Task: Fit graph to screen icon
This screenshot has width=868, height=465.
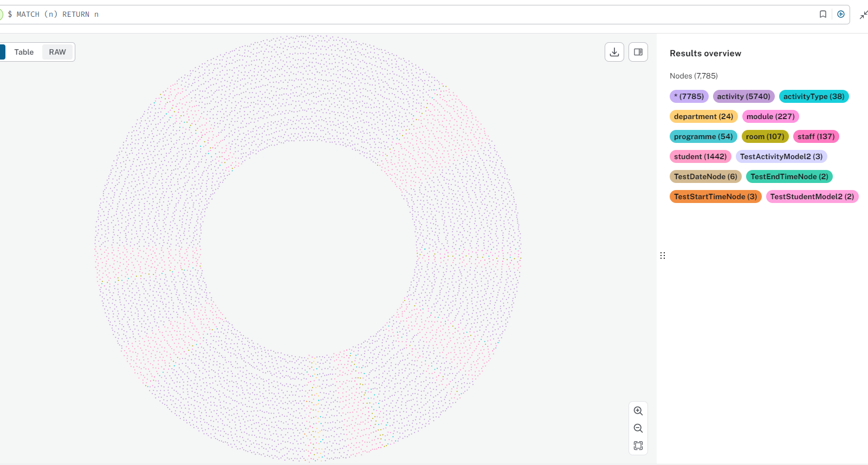Action: tap(638, 446)
